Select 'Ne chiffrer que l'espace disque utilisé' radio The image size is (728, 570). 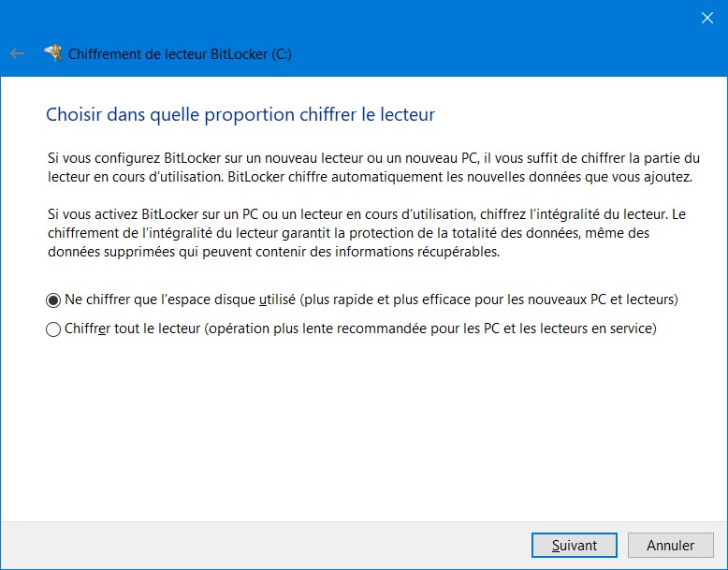53,300
